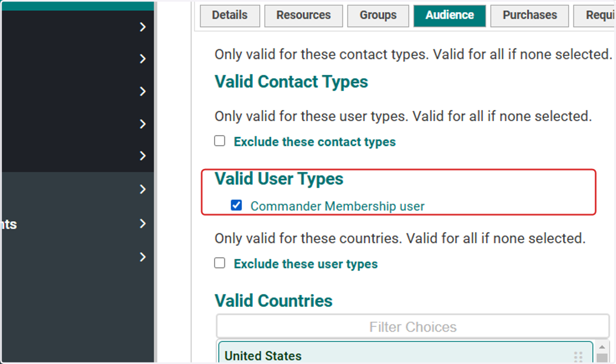Screen dimensions: 616x364
Task: Switch to the Resources tab
Action: click(x=303, y=15)
